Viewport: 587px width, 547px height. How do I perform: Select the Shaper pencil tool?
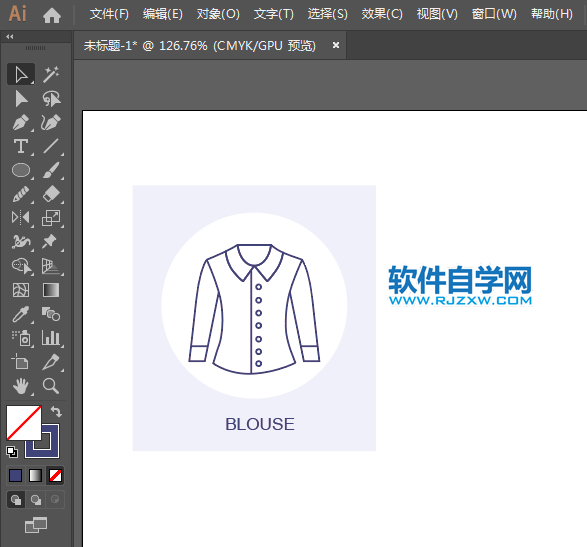[21, 194]
